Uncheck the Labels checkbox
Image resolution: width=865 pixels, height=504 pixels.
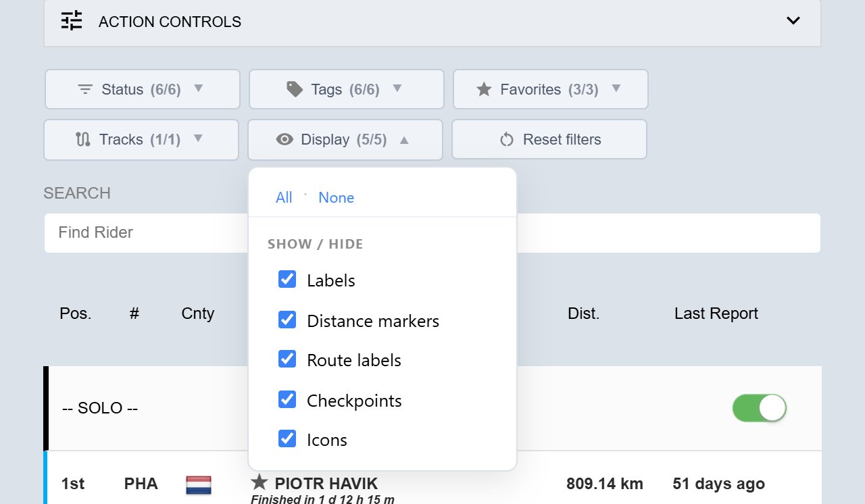(x=287, y=279)
